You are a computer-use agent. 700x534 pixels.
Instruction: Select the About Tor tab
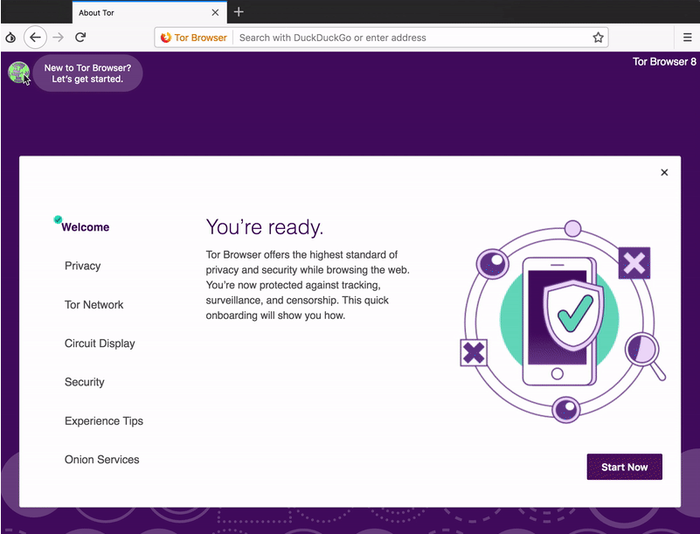tap(150, 13)
